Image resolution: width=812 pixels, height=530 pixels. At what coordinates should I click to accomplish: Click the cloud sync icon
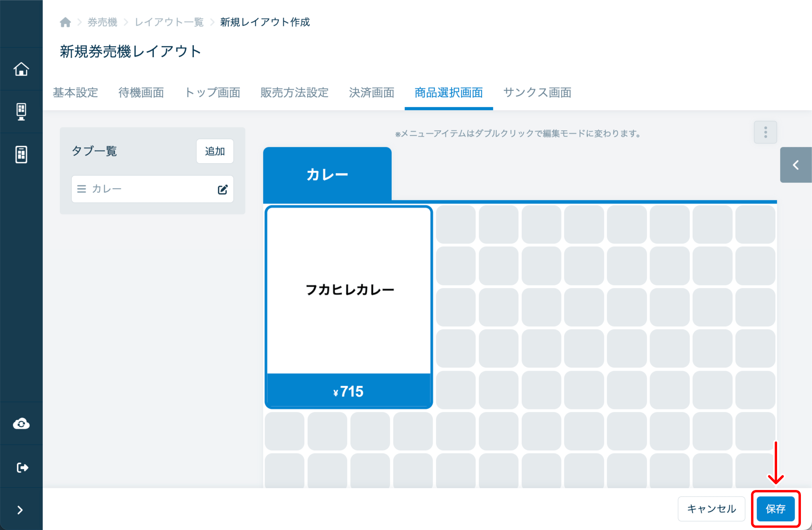[21, 424]
